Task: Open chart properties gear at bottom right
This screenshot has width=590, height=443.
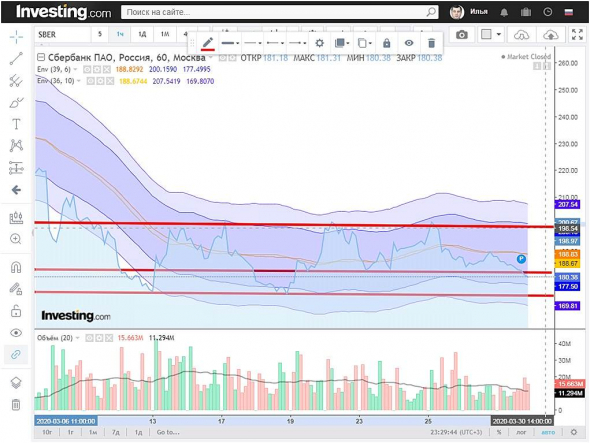Action: (x=573, y=432)
